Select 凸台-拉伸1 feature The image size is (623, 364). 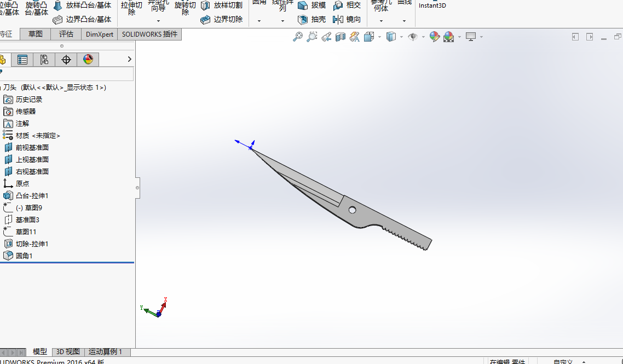(x=32, y=195)
